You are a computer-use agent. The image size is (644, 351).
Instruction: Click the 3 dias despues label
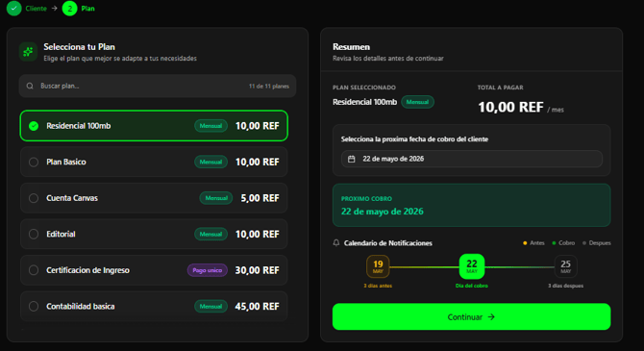pos(565,286)
